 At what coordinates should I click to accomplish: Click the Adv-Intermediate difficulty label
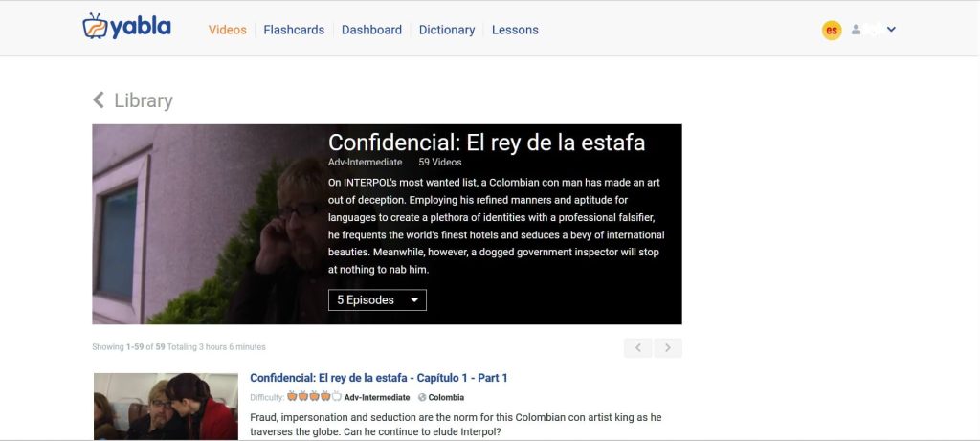(377, 397)
